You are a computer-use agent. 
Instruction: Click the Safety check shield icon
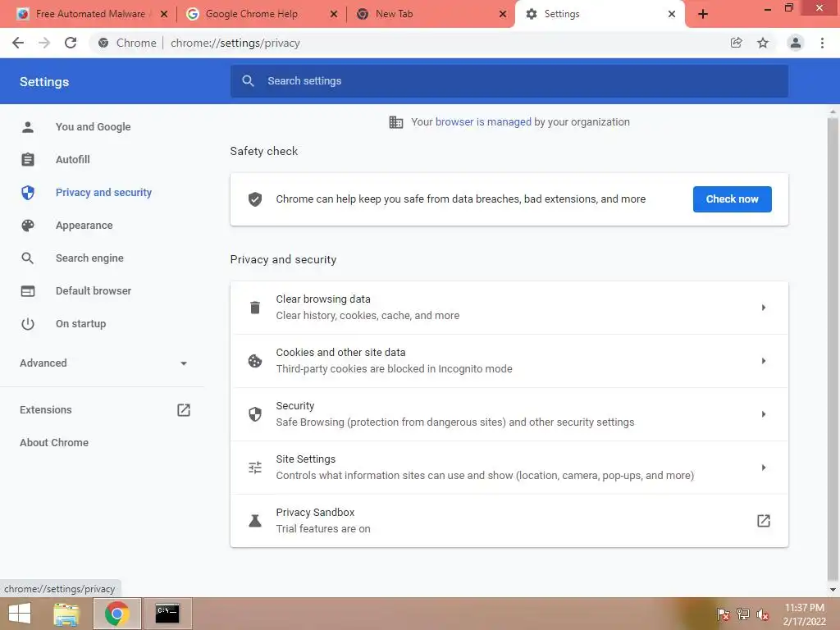click(255, 199)
